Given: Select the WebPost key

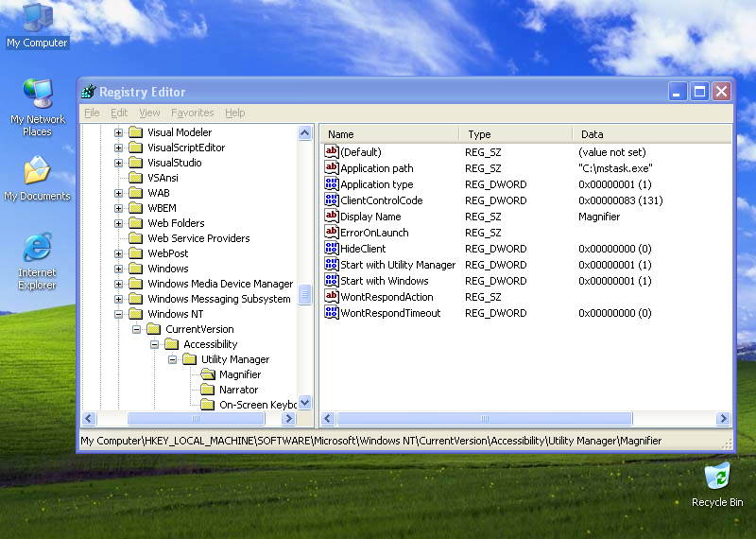Looking at the screenshot, I should (168, 253).
